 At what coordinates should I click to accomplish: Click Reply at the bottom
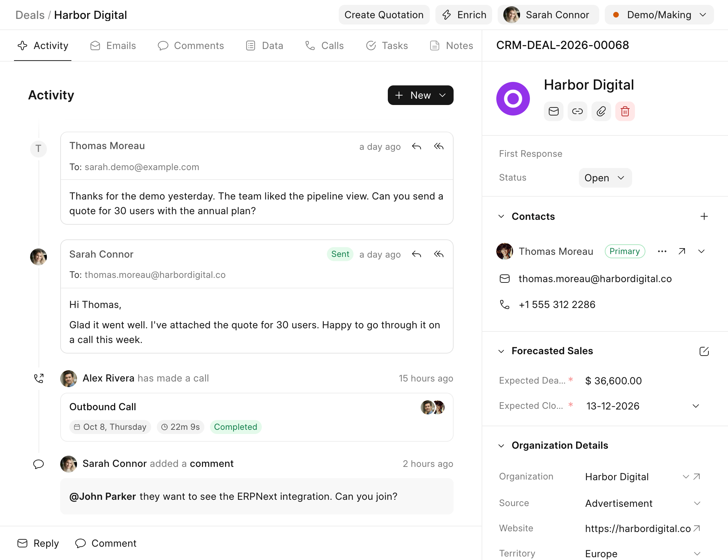pos(38,543)
